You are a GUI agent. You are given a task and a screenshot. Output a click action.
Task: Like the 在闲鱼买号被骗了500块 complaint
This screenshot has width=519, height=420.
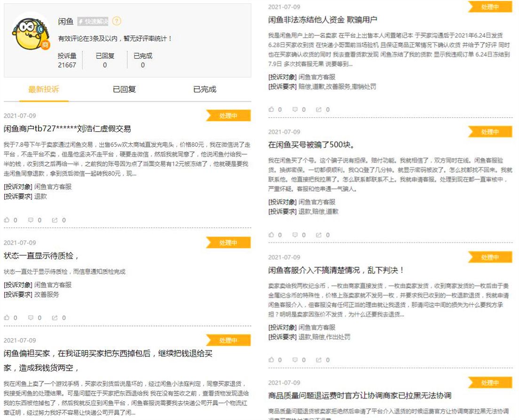(271, 235)
